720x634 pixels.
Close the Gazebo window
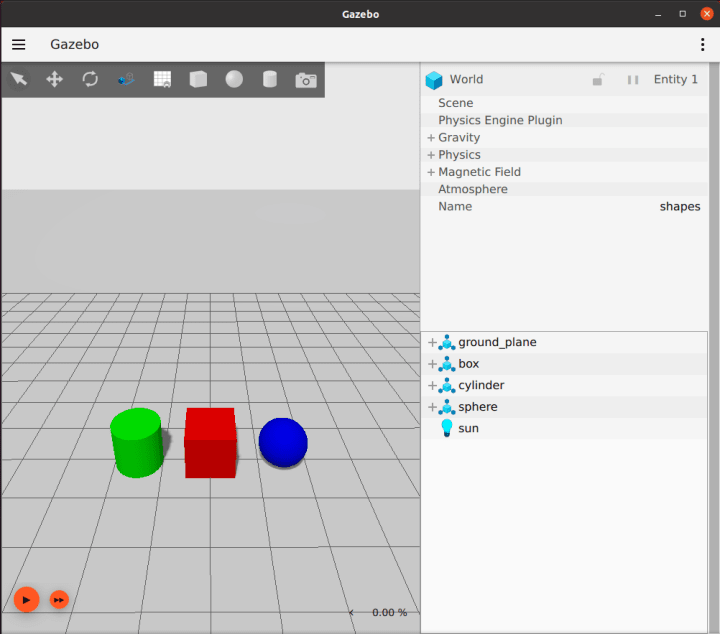pyautogui.click(x=707, y=14)
